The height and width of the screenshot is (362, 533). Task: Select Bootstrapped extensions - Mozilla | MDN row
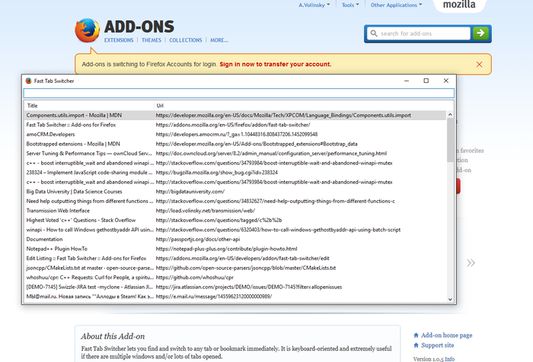click(235, 144)
